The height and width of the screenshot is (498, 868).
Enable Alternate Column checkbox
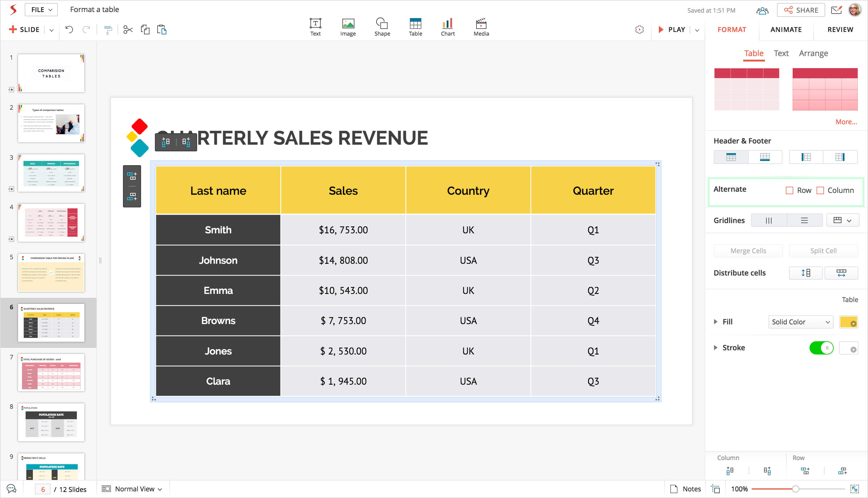click(820, 191)
